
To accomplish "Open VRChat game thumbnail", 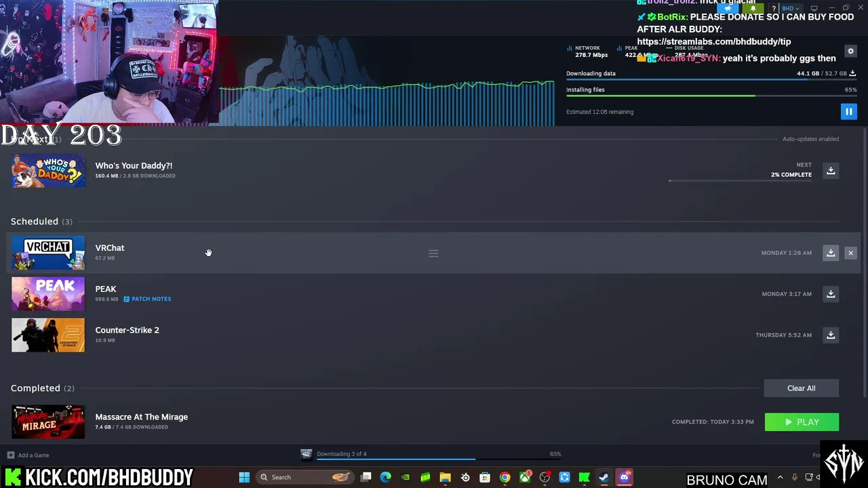I will pyautogui.click(x=48, y=253).
